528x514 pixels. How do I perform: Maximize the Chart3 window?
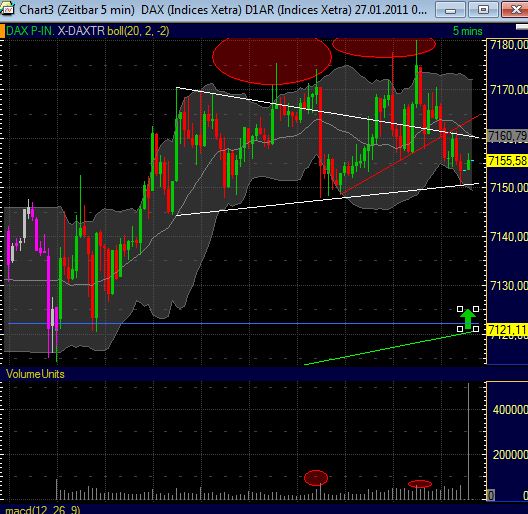coord(483,9)
